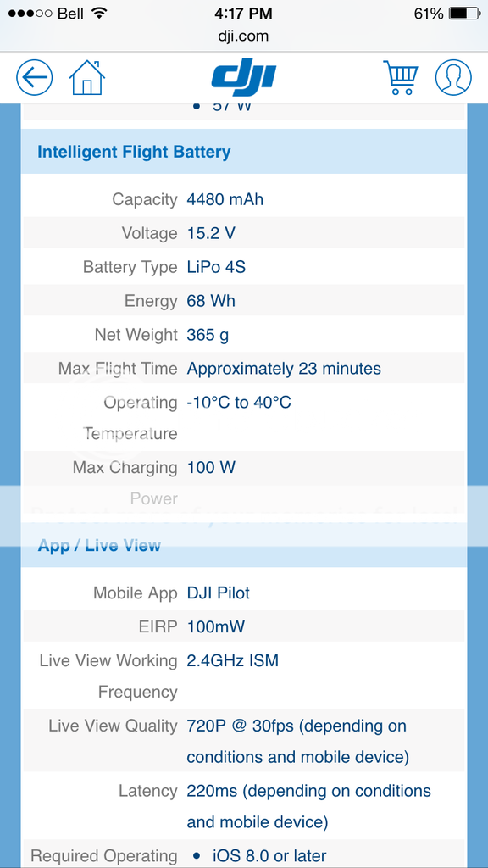Tap the 4:17 PM clock

click(243, 14)
